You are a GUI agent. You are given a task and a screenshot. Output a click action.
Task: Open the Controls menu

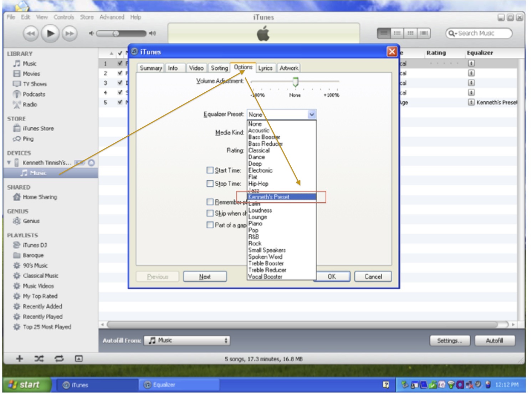click(64, 17)
